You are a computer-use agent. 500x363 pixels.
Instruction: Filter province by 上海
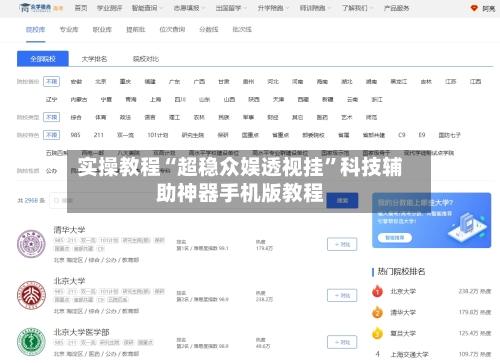(x=156, y=99)
